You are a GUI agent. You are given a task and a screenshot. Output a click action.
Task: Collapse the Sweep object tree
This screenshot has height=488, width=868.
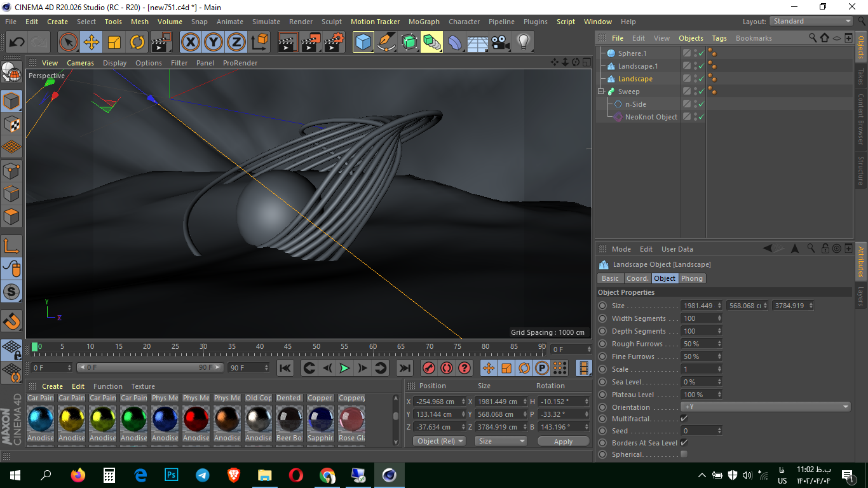coord(601,91)
